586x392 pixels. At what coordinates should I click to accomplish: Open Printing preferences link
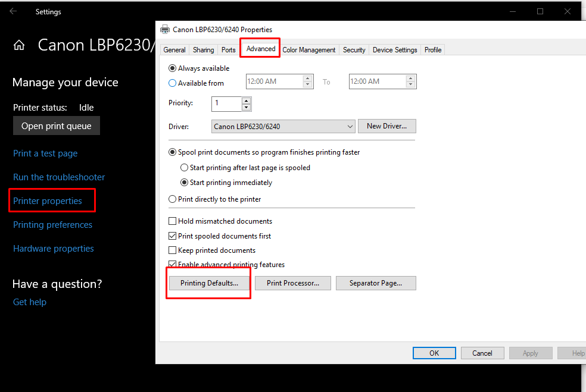(52, 225)
